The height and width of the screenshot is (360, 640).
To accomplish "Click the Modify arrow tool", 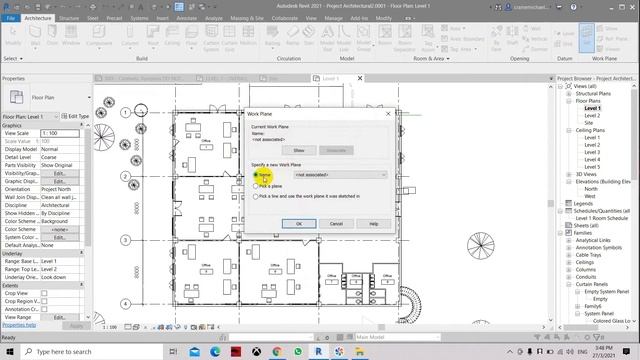I will point(13,35).
